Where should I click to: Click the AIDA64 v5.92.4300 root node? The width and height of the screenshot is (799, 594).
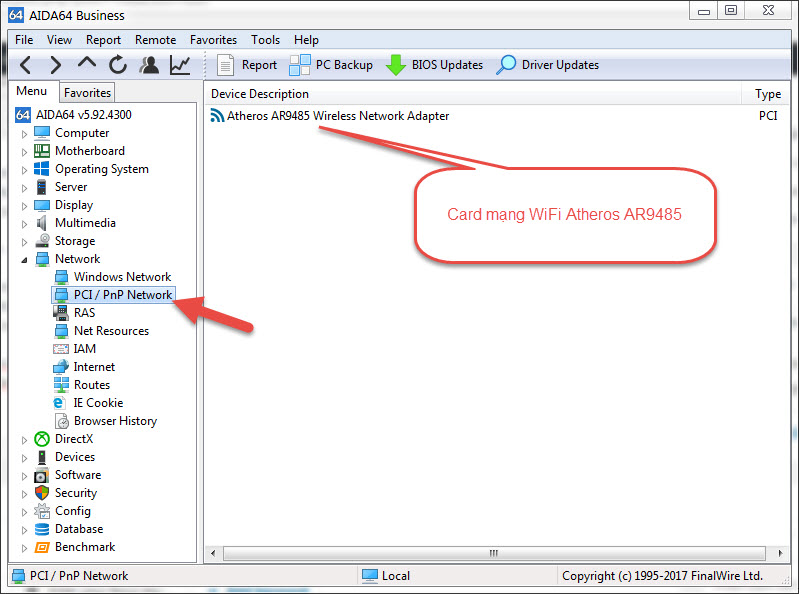[84, 115]
